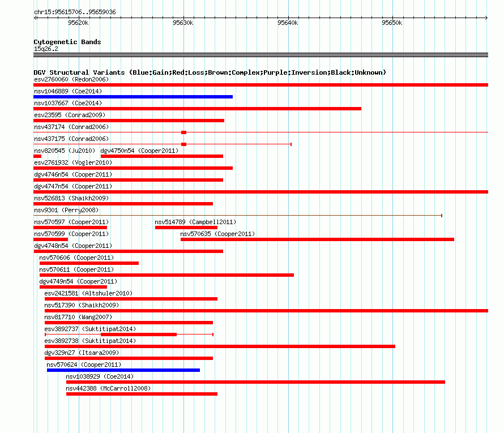The height and width of the screenshot is (433, 504).
Task: Click nsv517390 (Shaikh2009) label
Action: coord(82,305)
